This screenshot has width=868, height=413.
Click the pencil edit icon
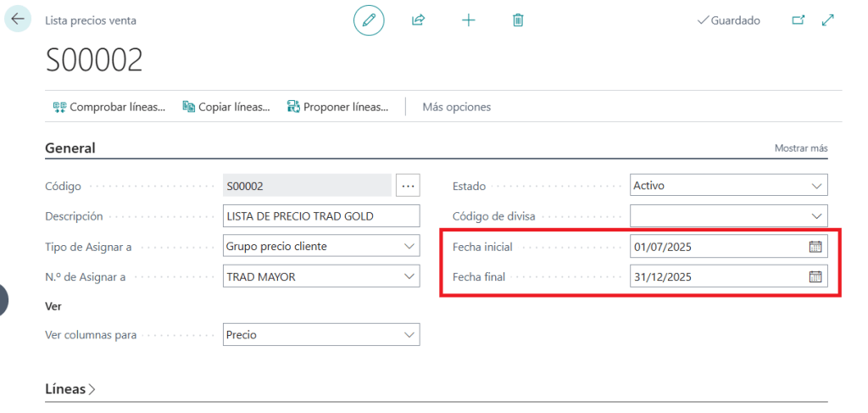click(x=369, y=20)
